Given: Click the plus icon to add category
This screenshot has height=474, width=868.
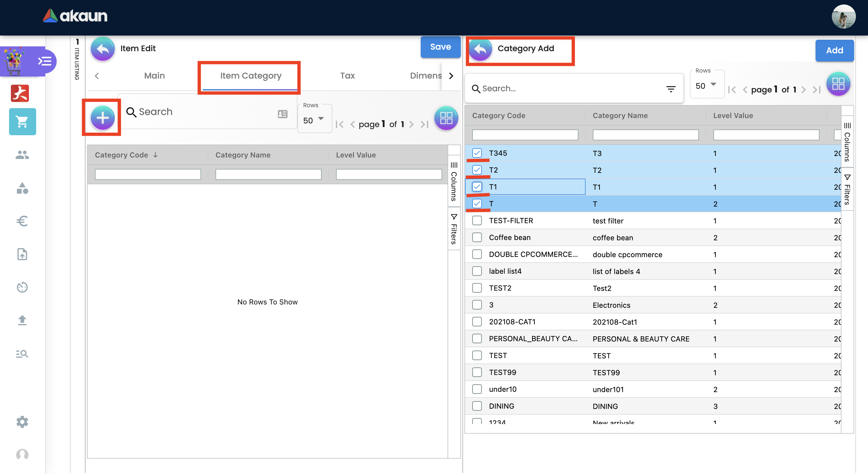Looking at the screenshot, I should point(102,118).
